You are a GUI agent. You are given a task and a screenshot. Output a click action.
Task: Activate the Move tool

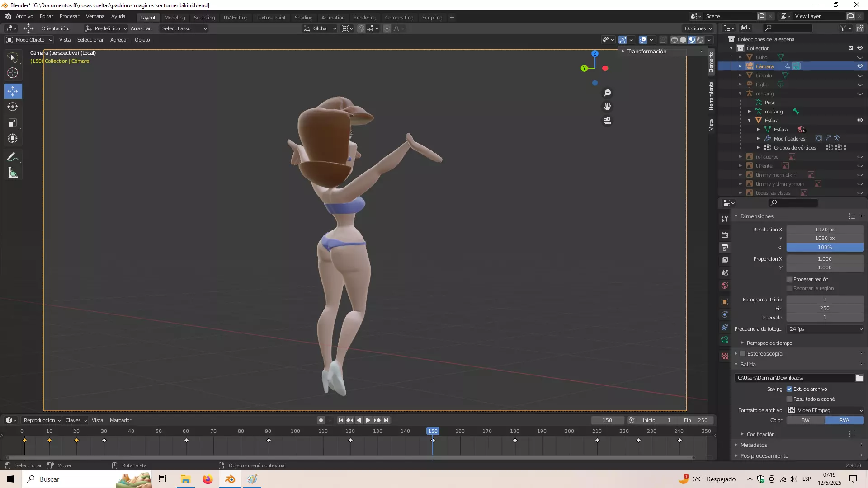click(13, 91)
